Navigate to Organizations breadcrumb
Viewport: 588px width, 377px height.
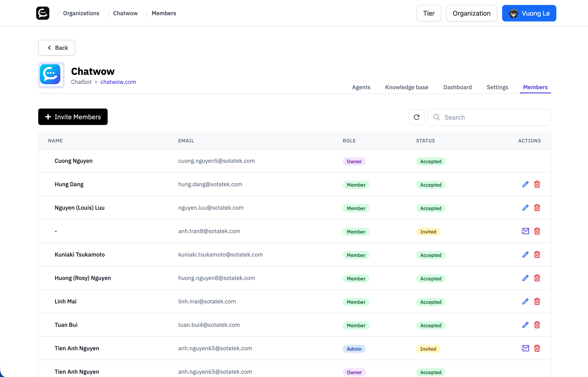pos(81,13)
